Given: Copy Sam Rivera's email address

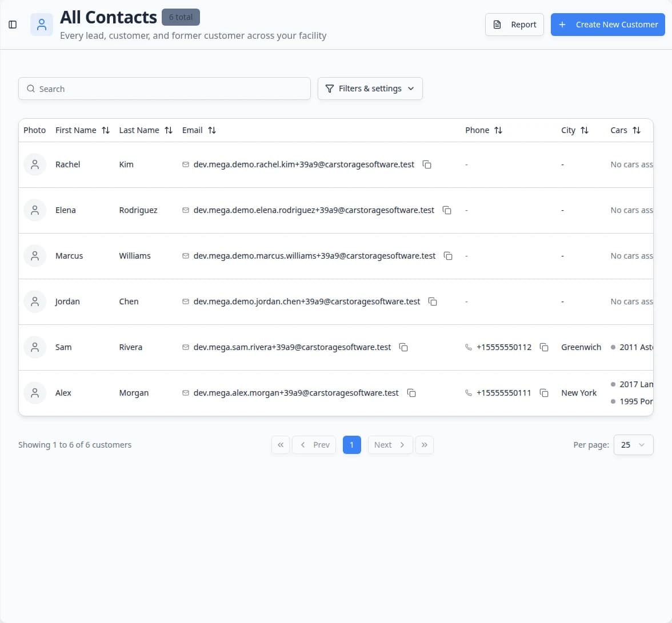Looking at the screenshot, I should point(403,347).
